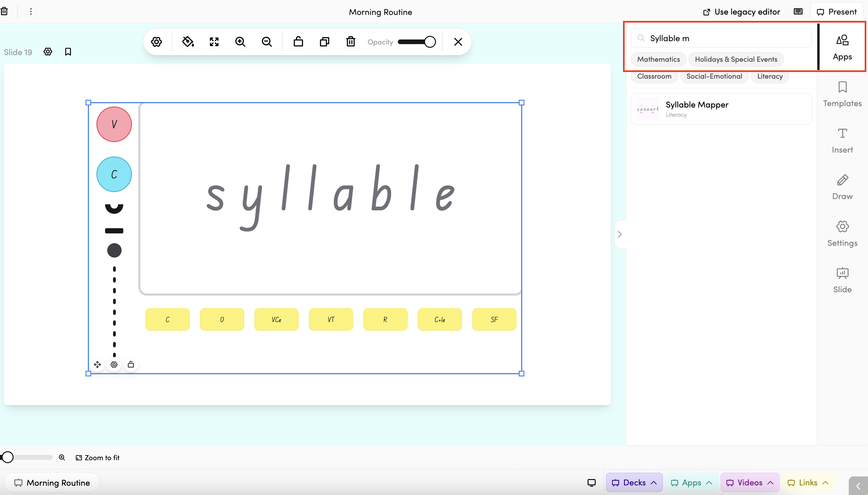
Task: Expand the Decks menu at bottom bar
Action: pos(634,482)
